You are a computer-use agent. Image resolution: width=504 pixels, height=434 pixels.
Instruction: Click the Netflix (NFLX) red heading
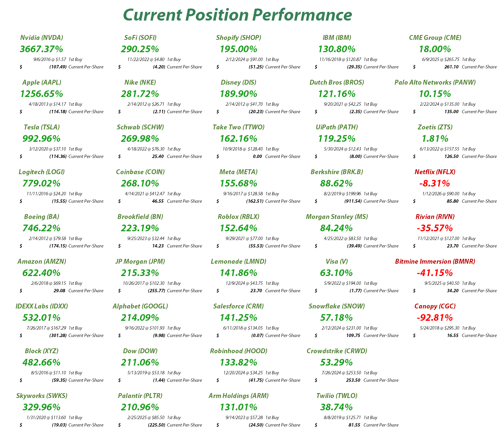tap(435, 172)
